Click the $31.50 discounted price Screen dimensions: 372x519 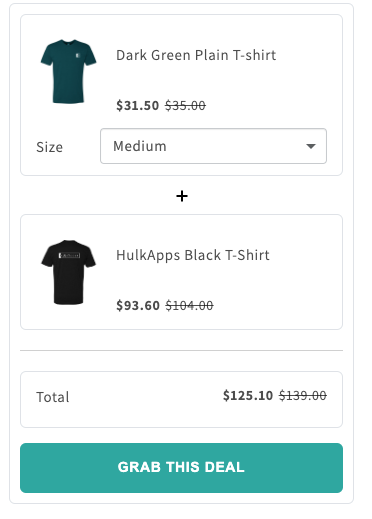137,105
